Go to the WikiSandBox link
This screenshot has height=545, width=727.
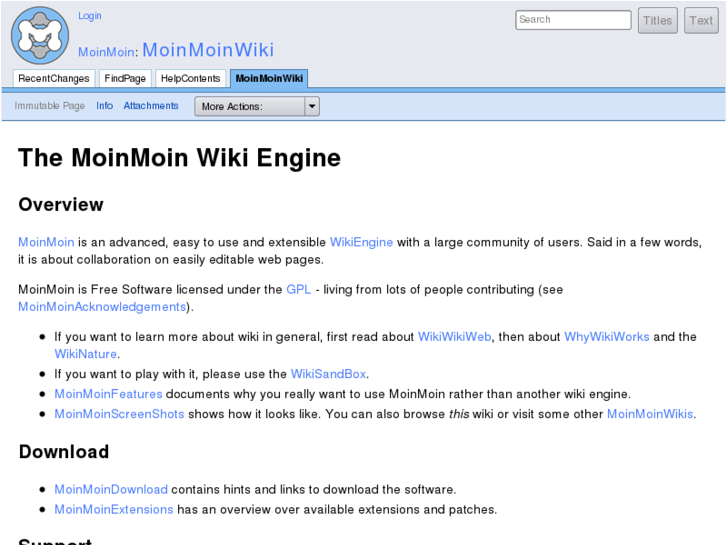coord(328,374)
